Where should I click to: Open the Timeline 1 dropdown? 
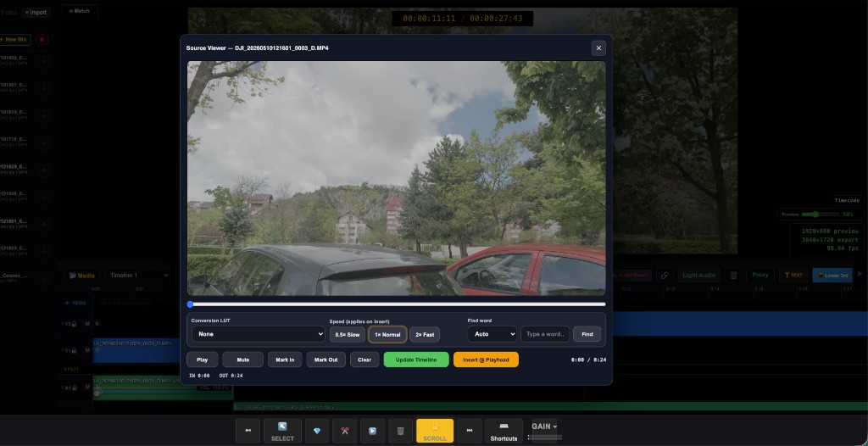coord(137,276)
